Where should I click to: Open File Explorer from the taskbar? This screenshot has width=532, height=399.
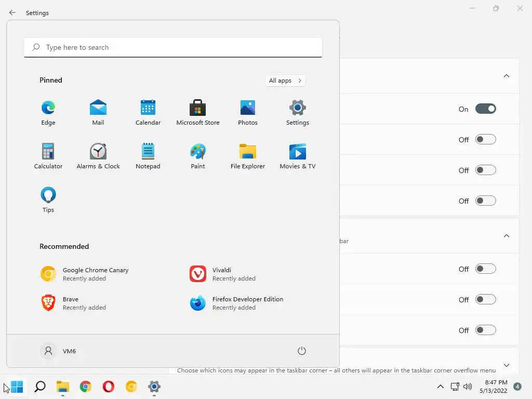tap(63, 387)
